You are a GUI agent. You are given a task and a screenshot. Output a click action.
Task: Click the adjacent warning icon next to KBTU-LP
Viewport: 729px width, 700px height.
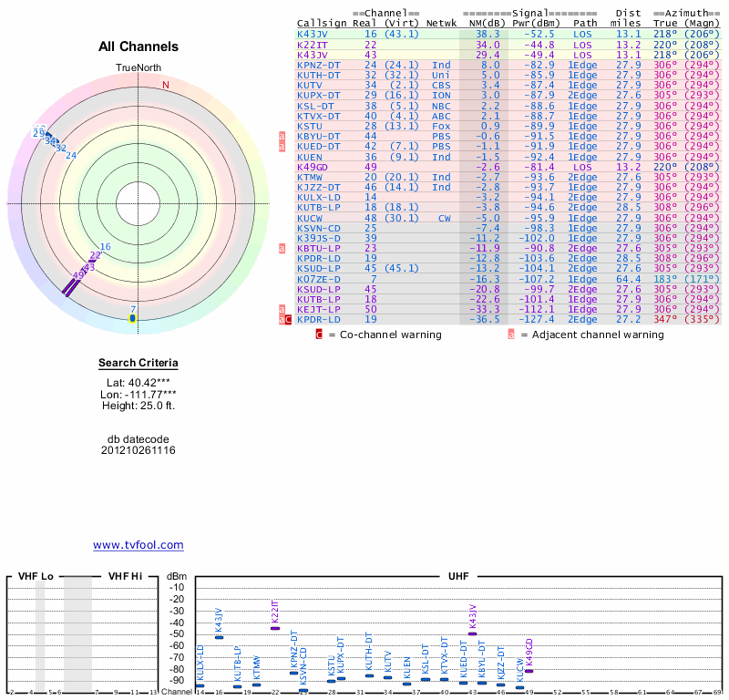[x=282, y=248]
